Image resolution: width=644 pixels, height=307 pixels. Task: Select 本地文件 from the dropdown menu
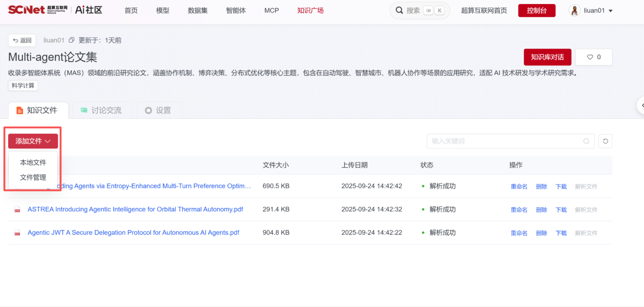pyautogui.click(x=33, y=163)
